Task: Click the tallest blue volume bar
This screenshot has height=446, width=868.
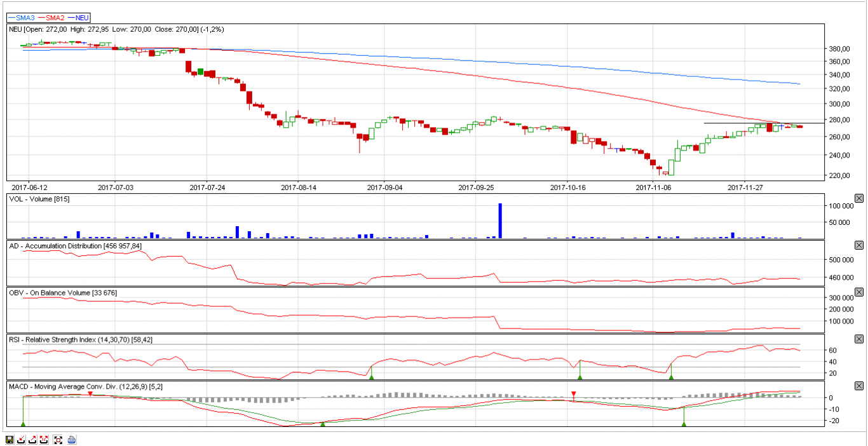Action: pyautogui.click(x=500, y=220)
